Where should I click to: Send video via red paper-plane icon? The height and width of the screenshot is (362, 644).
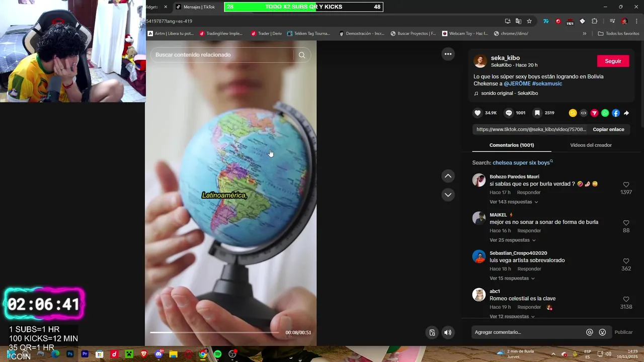tap(594, 113)
